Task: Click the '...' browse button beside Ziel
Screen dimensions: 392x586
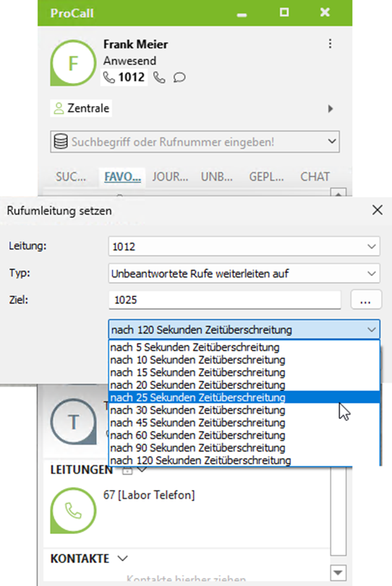Action: (365, 300)
